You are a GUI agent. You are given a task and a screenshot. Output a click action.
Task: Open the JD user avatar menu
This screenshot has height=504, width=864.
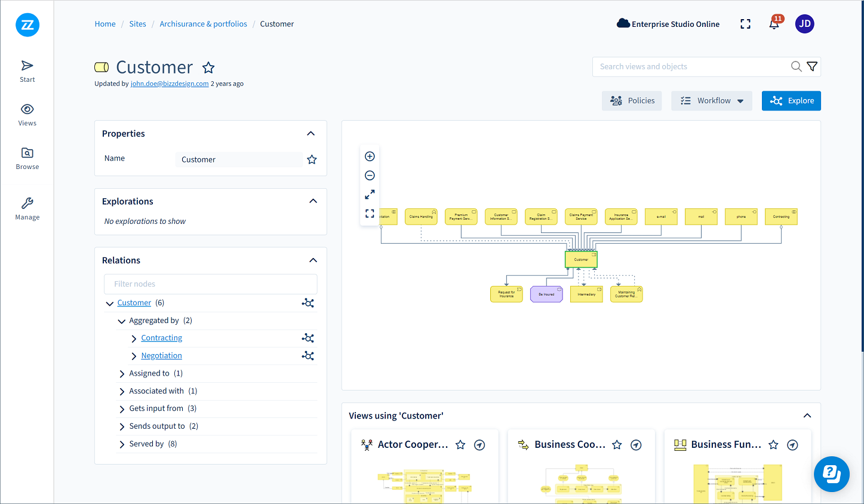tap(805, 24)
